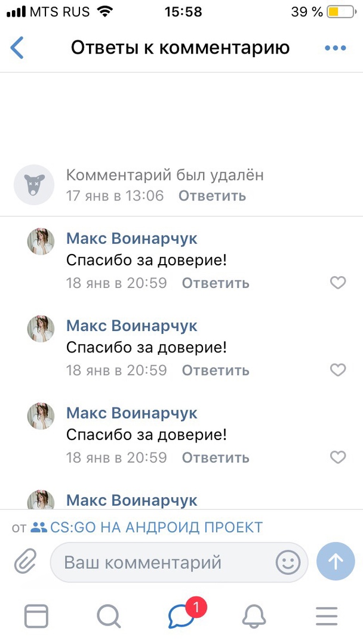This screenshot has width=363, height=644.
Task: Open first Макс Воинарчук profile name link
Action: click(x=131, y=239)
